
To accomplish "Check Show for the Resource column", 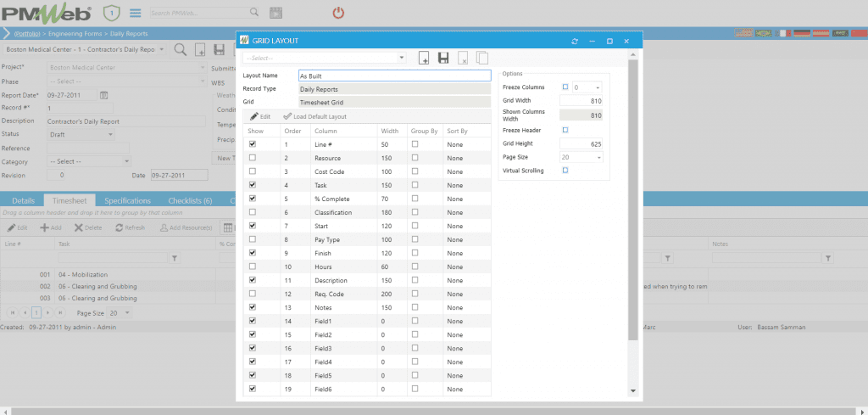I will coord(252,159).
